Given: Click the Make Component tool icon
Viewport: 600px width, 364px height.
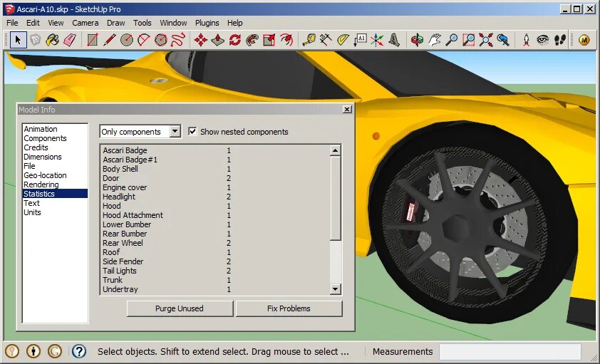Looking at the screenshot, I should [35, 40].
